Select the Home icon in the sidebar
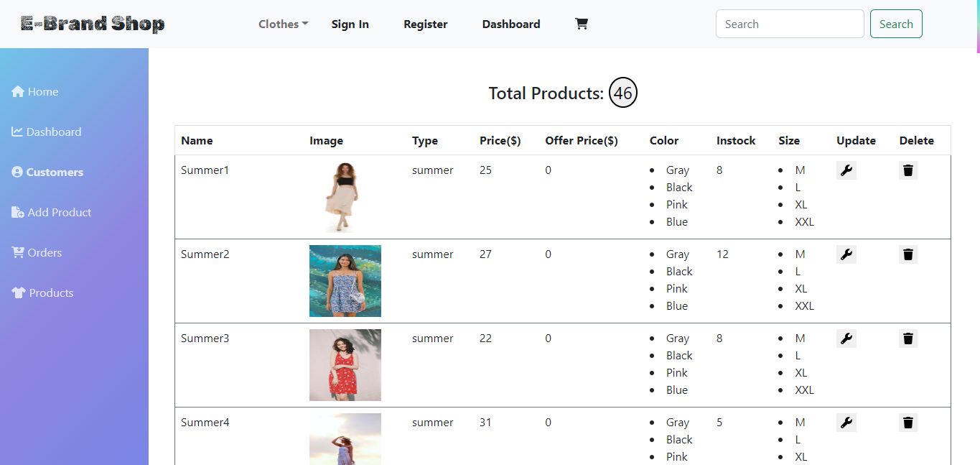The image size is (980, 465). click(x=17, y=91)
